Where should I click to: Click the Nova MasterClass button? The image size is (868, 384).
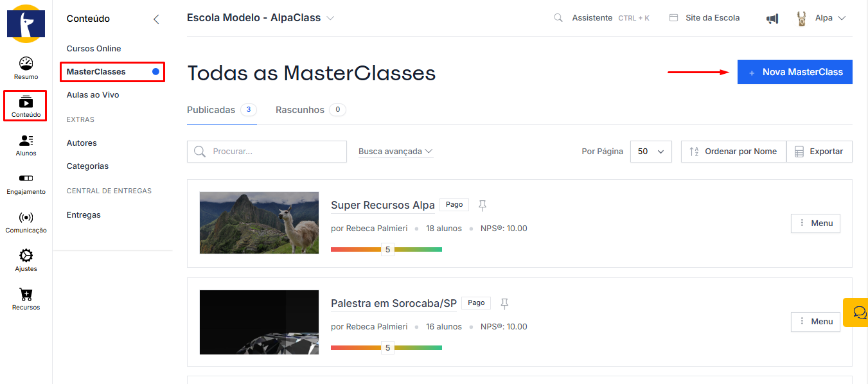(795, 72)
